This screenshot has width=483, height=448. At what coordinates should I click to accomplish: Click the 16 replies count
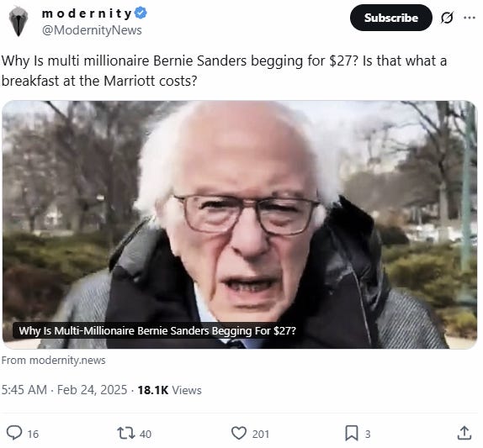point(33,434)
